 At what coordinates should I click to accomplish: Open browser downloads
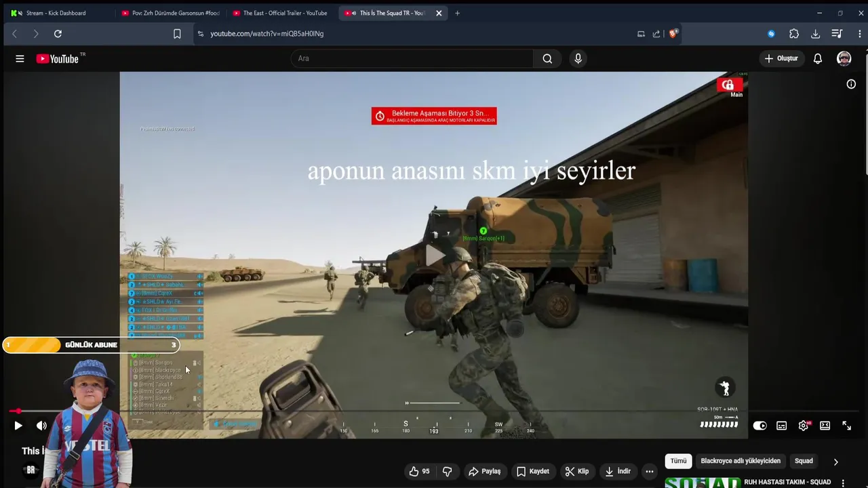(815, 34)
